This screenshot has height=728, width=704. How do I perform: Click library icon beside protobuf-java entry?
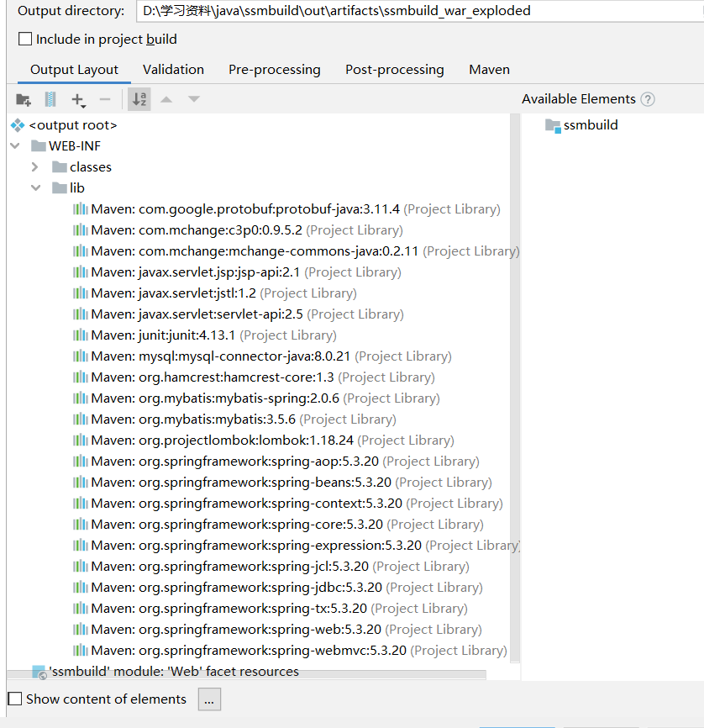(x=81, y=209)
